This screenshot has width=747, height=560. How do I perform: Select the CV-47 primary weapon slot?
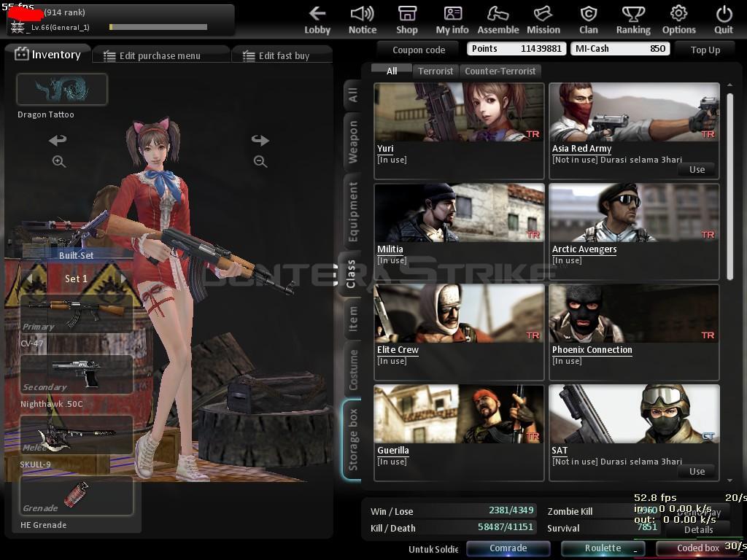point(76,313)
